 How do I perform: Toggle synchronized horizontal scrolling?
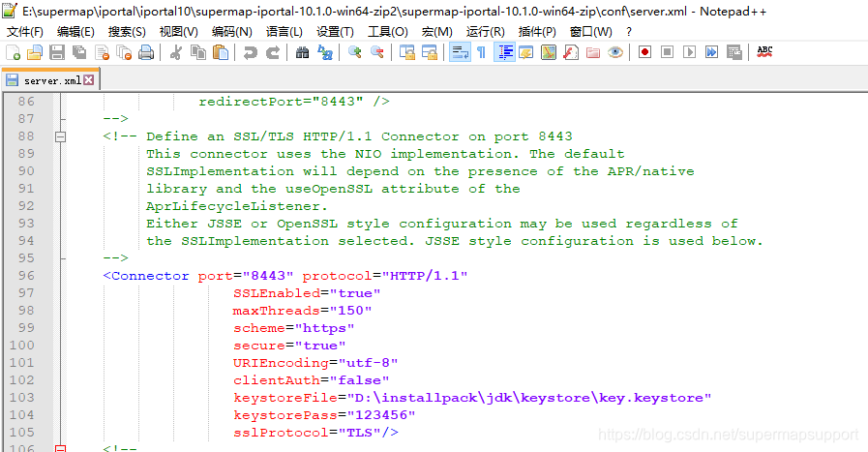pyautogui.click(x=430, y=52)
